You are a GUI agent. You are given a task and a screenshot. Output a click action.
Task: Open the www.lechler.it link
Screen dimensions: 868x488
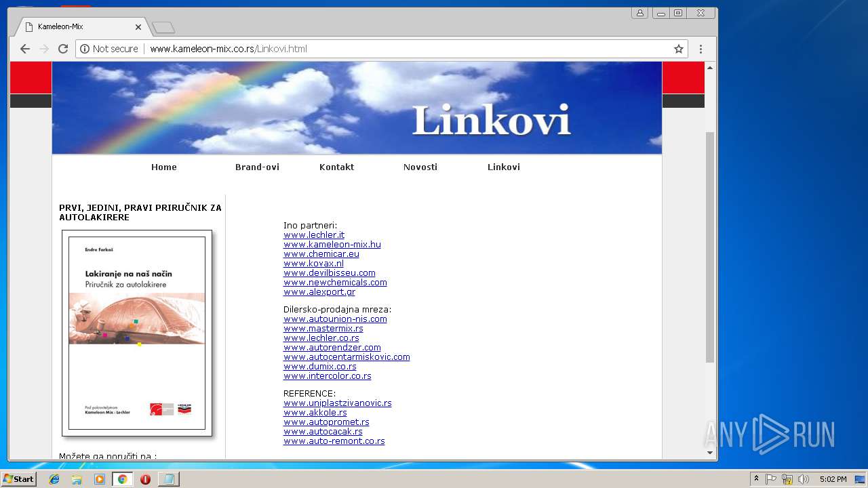pos(314,235)
